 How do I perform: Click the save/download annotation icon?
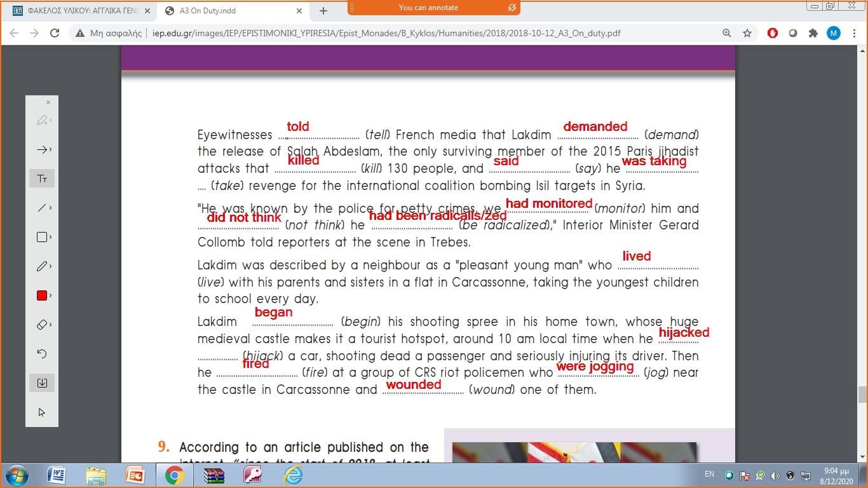pyautogui.click(x=42, y=383)
